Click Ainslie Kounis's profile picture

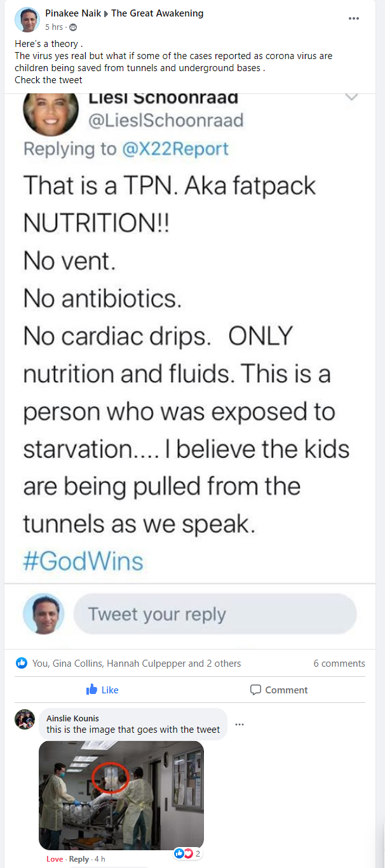click(x=24, y=719)
